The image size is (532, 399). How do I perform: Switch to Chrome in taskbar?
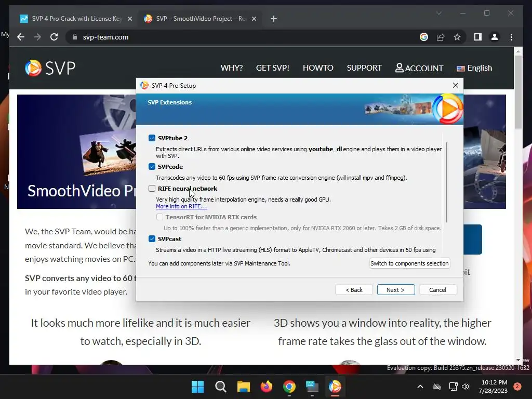coord(289,387)
